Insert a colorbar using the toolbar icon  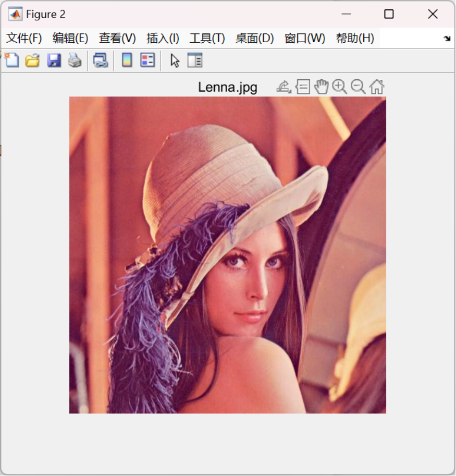point(127,60)
